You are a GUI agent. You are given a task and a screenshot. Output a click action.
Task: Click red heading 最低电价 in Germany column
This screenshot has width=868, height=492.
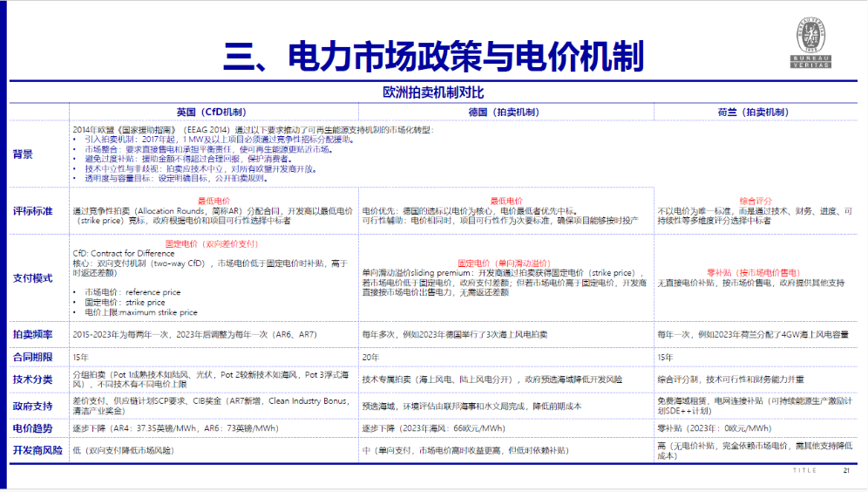(x=506, y=202)
